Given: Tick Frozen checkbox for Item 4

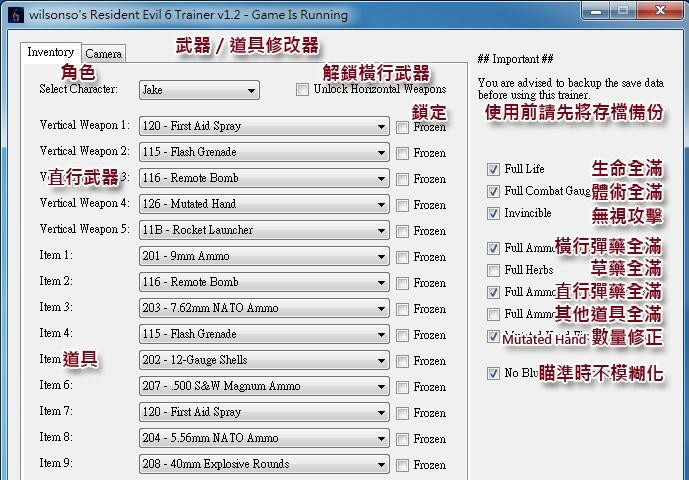Looking at the screenshot, I should (x=402, y=335).
